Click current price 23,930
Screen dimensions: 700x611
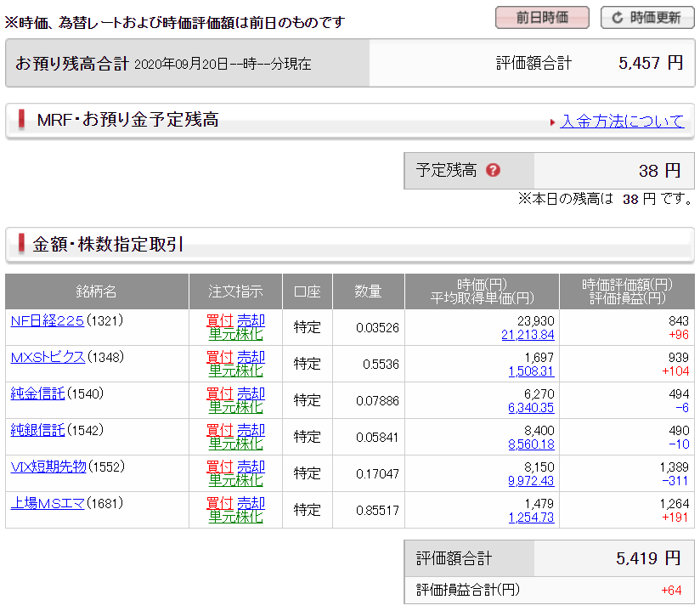(536, 321)
